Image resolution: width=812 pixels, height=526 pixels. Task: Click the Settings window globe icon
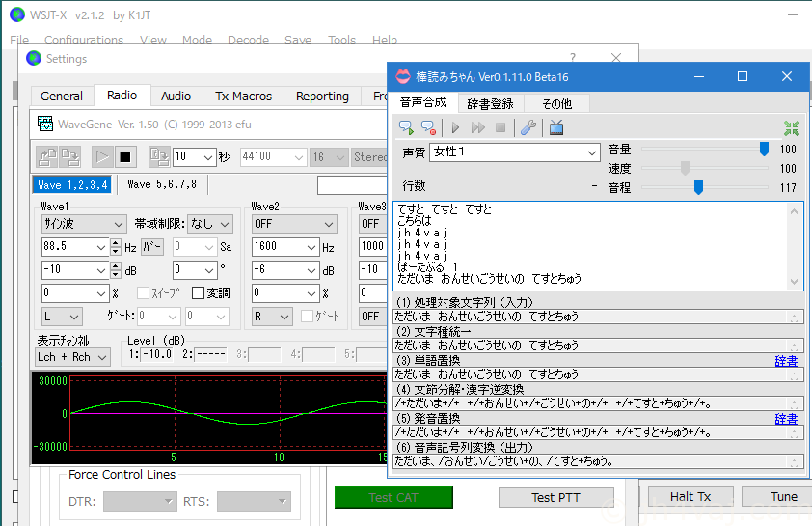click(x=34, y=59)
